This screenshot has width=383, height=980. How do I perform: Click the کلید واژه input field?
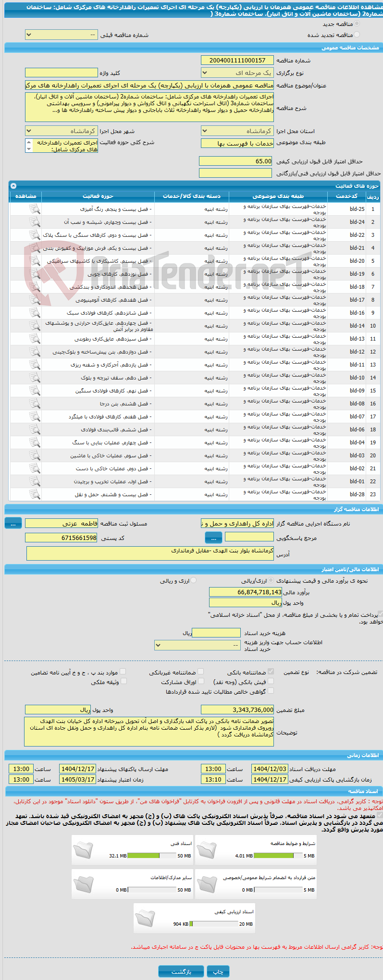(61, 73)
